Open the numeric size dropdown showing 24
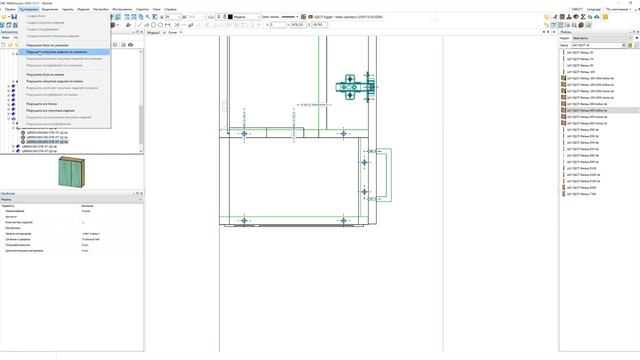Image resolution: width=640 pixels, height=360 pixels. coord(172,17)
